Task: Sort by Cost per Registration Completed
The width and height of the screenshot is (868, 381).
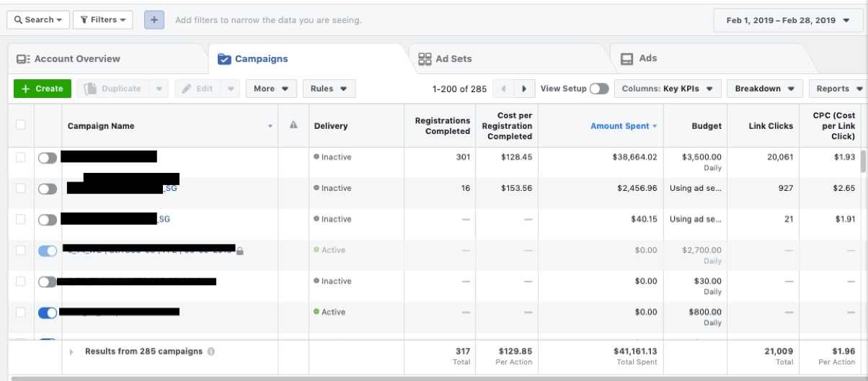Action: [507, 126]
